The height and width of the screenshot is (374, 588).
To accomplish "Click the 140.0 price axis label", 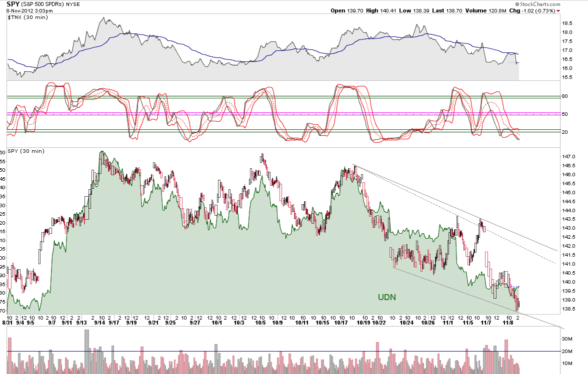I will pyautogui.click(x=568, y=282).
